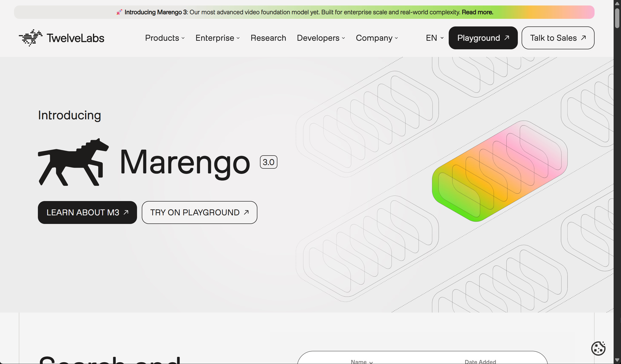This screenshot has width=621, height=364.
Task: Click LEARN ABOUT M3 button
Action: [x=87, y=212]
